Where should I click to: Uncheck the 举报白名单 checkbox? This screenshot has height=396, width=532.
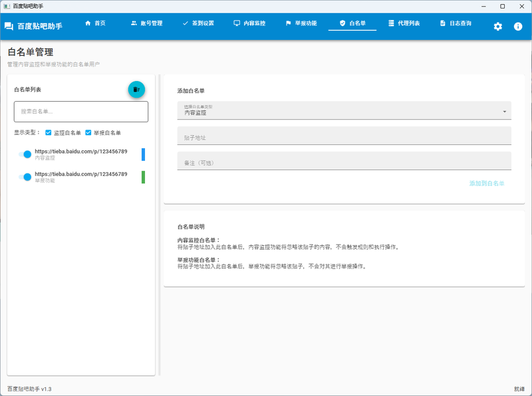88,133
